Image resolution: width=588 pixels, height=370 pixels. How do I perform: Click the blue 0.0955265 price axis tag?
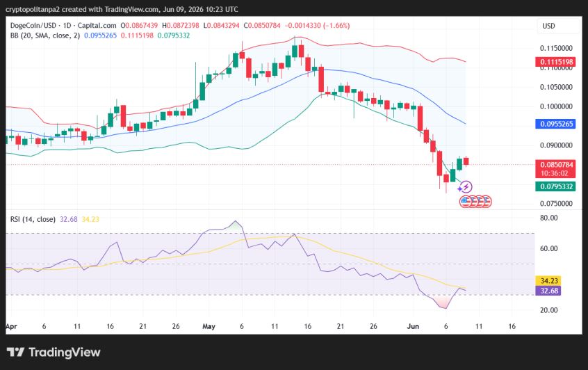click(556, 124)
